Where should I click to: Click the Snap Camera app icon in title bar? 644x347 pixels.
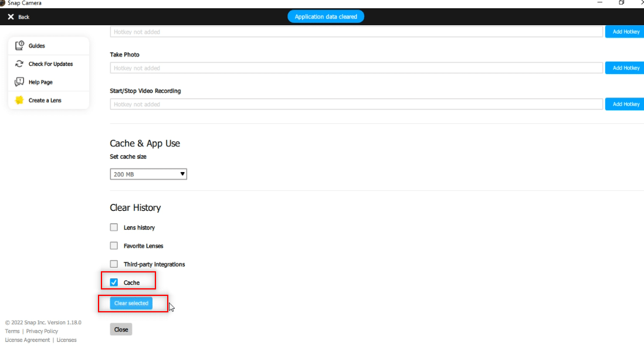pyautogui.click(x=2, y=3)
